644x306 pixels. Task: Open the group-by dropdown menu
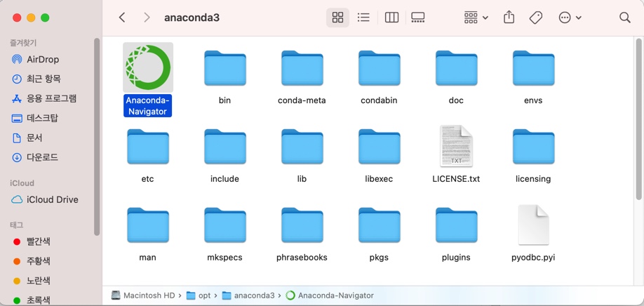click(x=476, y=18)
